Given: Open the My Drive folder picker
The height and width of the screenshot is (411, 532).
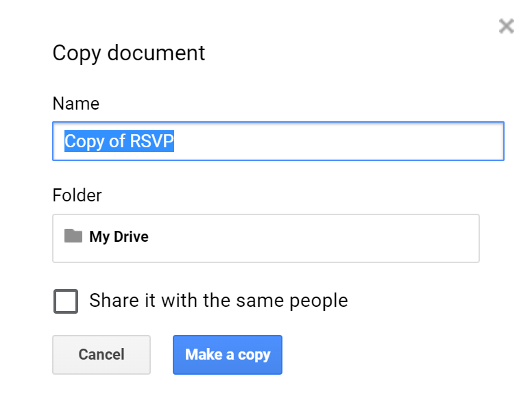Looking at the screenshot, I should [x=265, y=238].
